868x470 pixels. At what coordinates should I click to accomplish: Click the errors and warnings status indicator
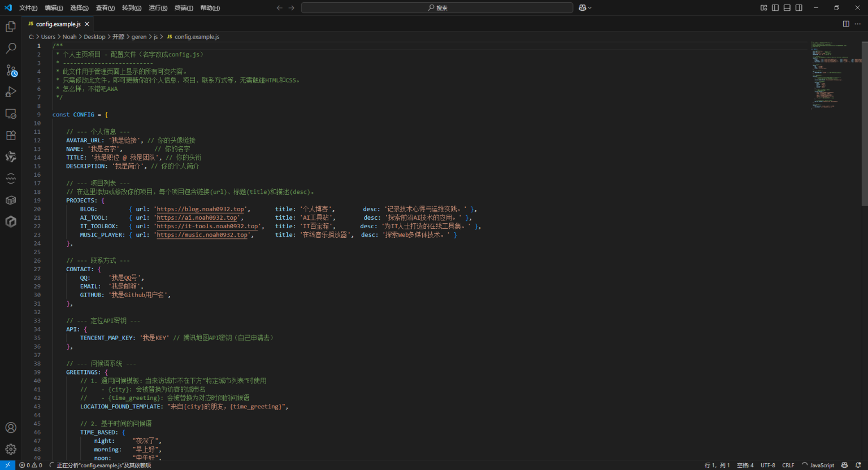(31, 465)
